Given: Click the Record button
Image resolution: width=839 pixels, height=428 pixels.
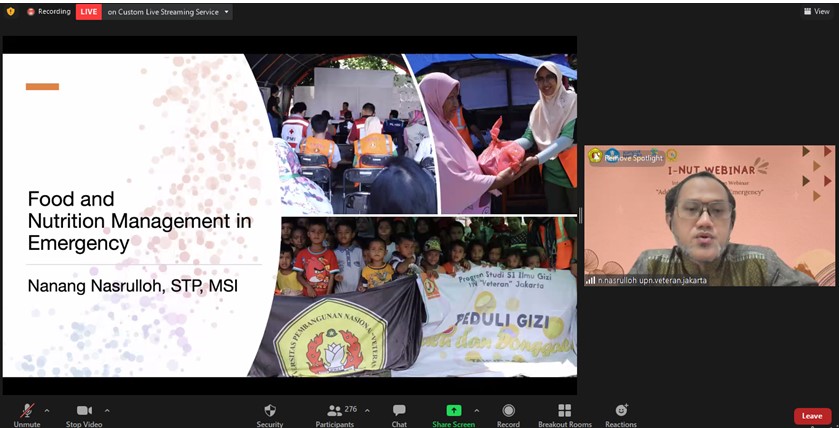Looking at the screenshot, I should click(508, 416).
